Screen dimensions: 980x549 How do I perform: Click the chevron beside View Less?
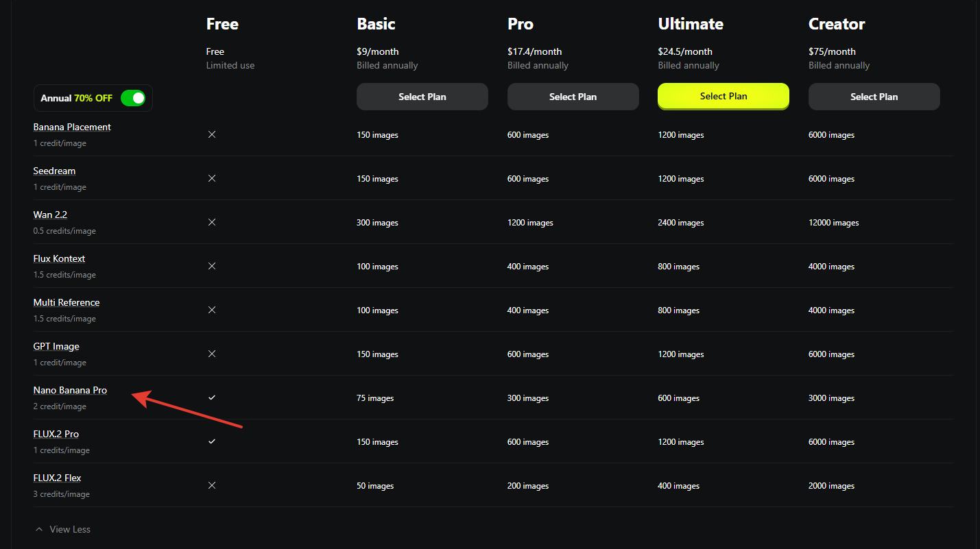(x=39, y=529)
